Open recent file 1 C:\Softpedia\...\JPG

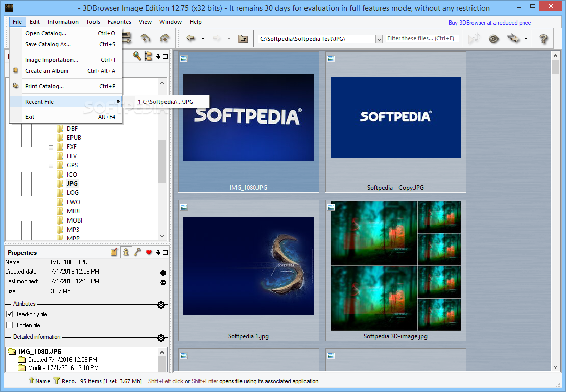coord(166,102)
